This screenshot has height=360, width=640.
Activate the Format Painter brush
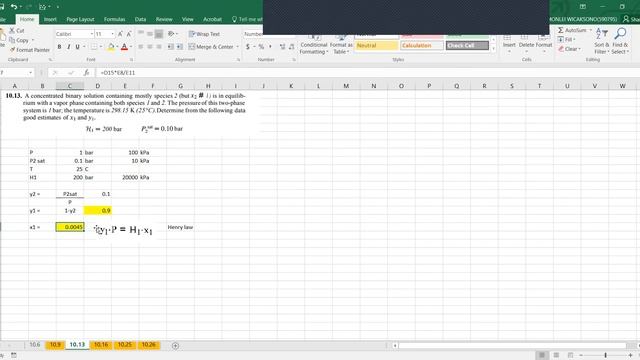pos(12,49)
